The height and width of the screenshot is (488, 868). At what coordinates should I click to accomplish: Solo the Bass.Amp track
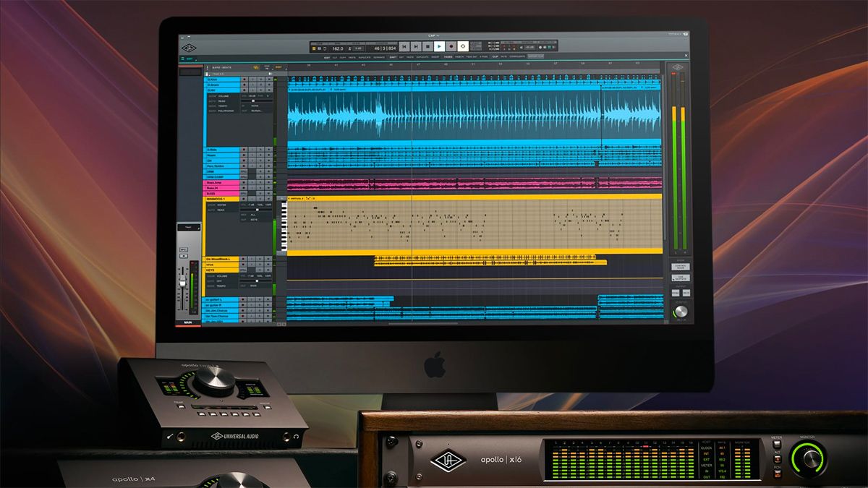pyautogui.click(x=260, y=182)
